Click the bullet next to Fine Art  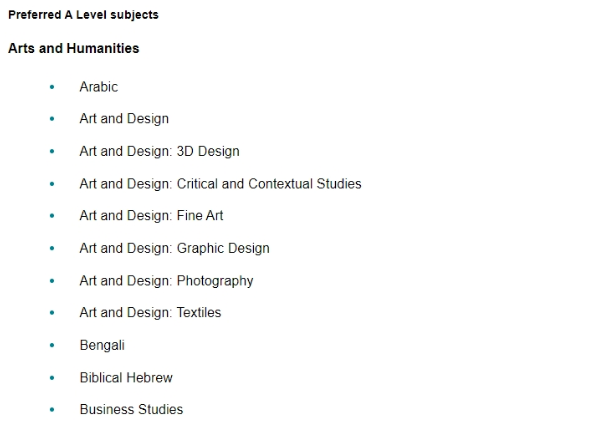(52, 216)
